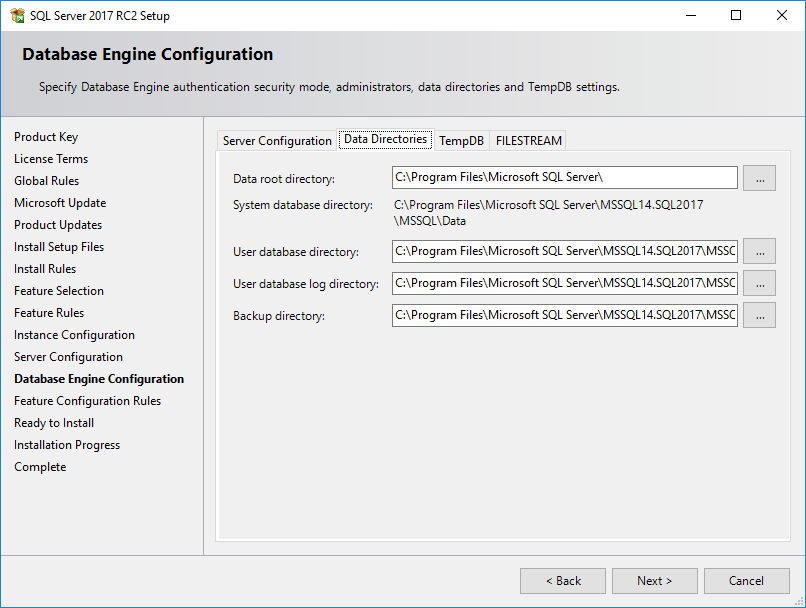Select the Microsoft Update step
The width and height of the screenshot is (806, 608).
[60, 203]
